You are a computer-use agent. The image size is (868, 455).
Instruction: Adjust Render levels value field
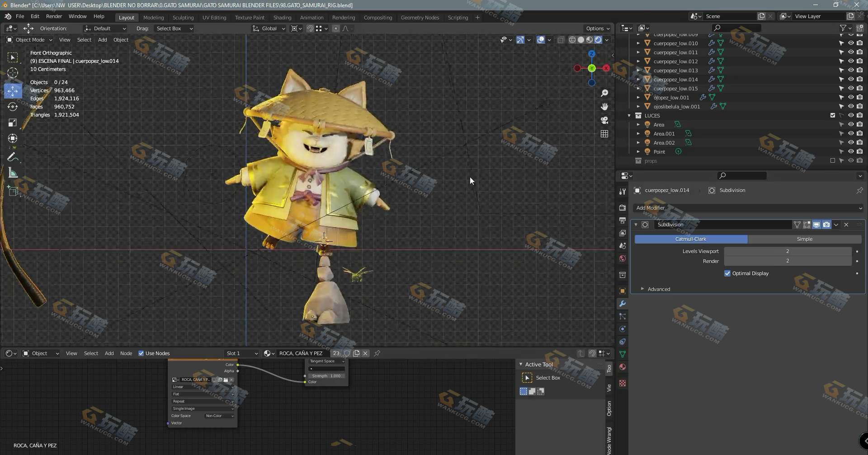pos(788,261)
